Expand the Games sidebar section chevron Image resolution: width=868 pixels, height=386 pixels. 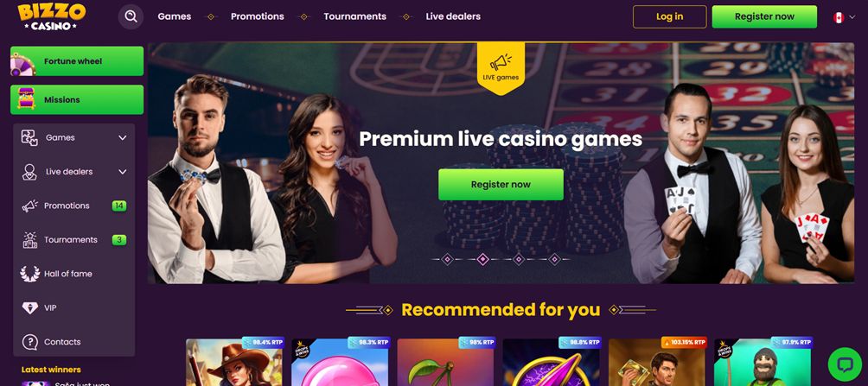pyautogui.click(x=123, y=137)
